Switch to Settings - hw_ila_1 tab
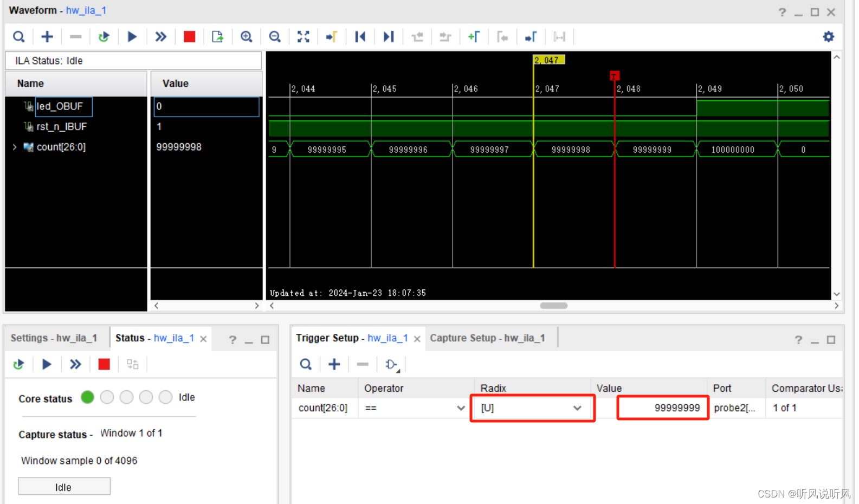The image size is (859, 504). click(x=54, y=338)
